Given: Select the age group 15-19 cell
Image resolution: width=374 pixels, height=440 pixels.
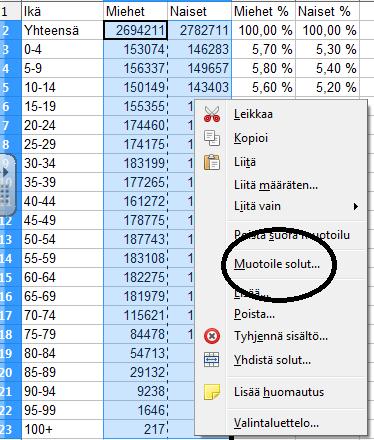Looking at the screenshot, I should [62, 107].
